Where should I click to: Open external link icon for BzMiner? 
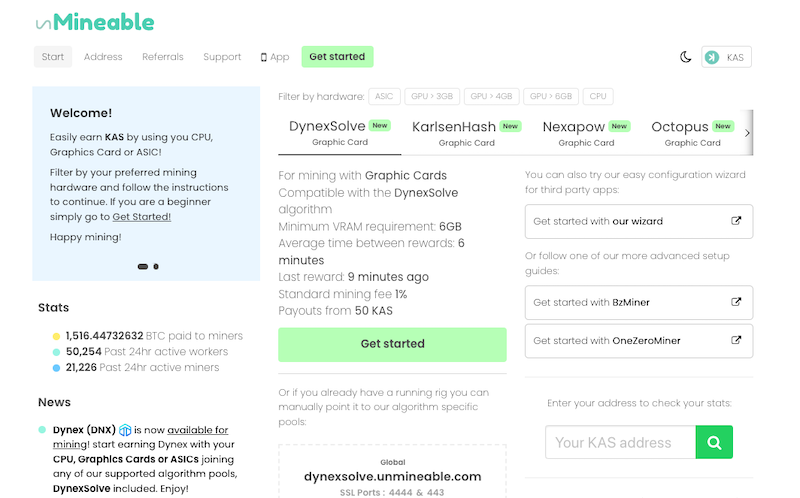coord(736,302)
